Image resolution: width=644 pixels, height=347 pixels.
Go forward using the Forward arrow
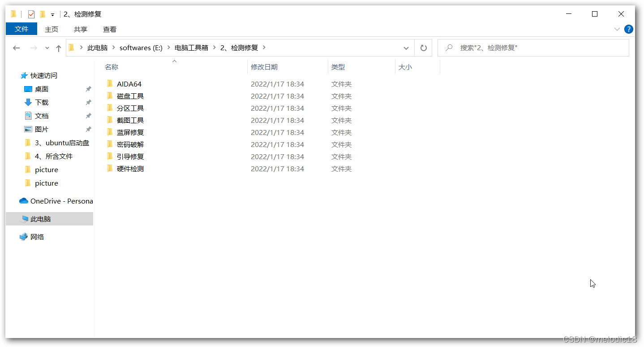[x=34, y=48]
